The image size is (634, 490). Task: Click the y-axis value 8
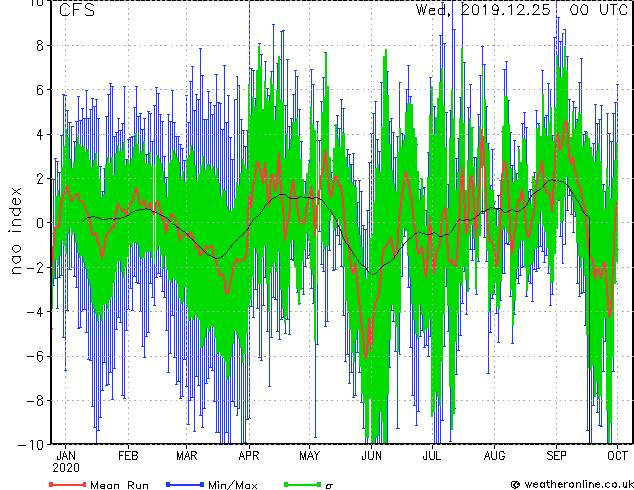click(40, 46)
